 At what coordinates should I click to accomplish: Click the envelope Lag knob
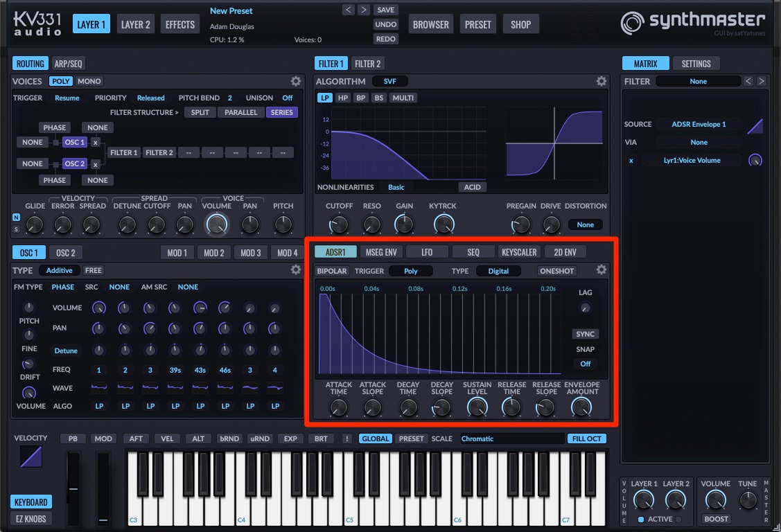point(586,308)
